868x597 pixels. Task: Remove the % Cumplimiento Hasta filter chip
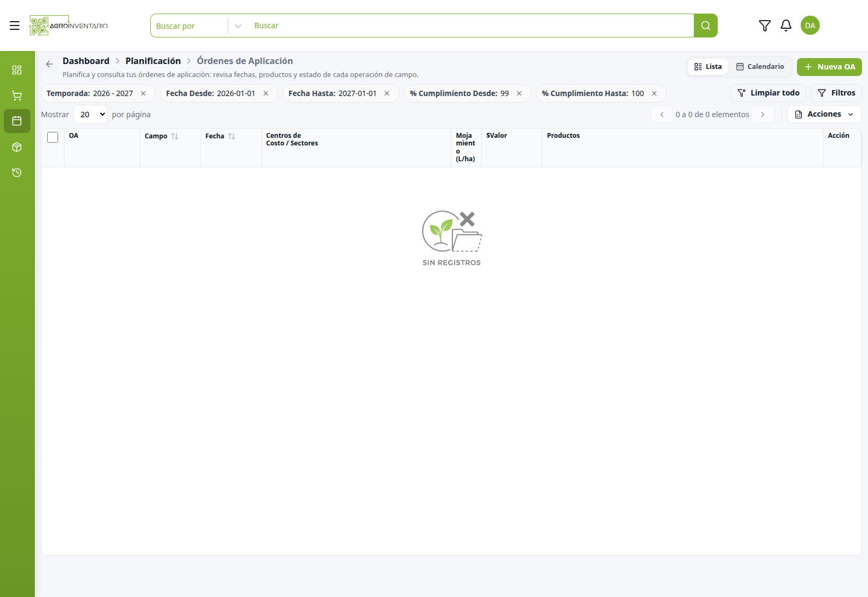tap(654, 93)
